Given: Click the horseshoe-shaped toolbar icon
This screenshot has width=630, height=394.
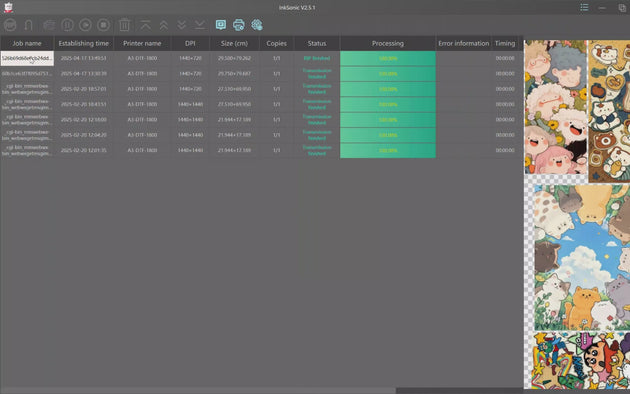Looking at the screenshot, I should [29, 25].
